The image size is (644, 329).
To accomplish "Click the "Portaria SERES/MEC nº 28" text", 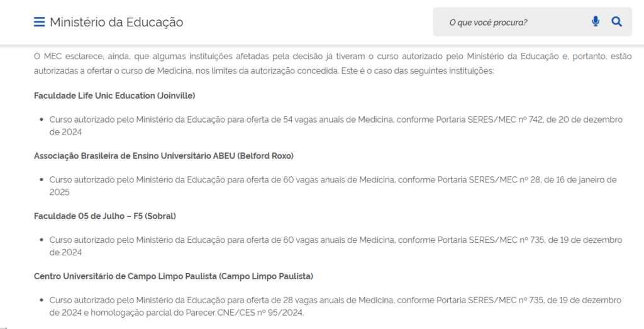I will pyautogui.click(x=483, y=180).
